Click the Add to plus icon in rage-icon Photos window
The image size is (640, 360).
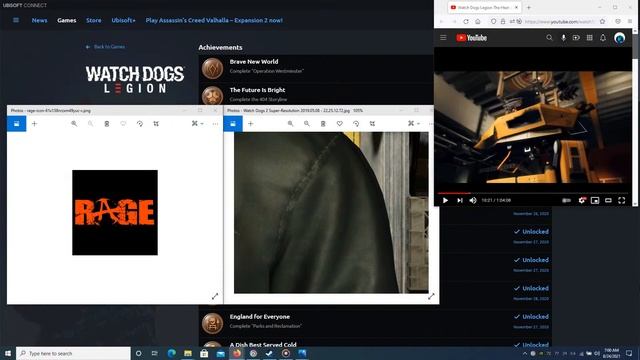coord(34,124)
